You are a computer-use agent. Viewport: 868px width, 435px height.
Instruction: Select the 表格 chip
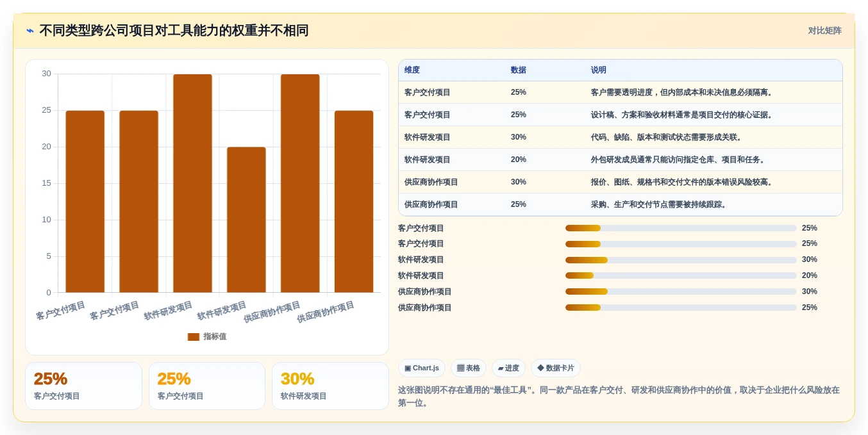469,368
